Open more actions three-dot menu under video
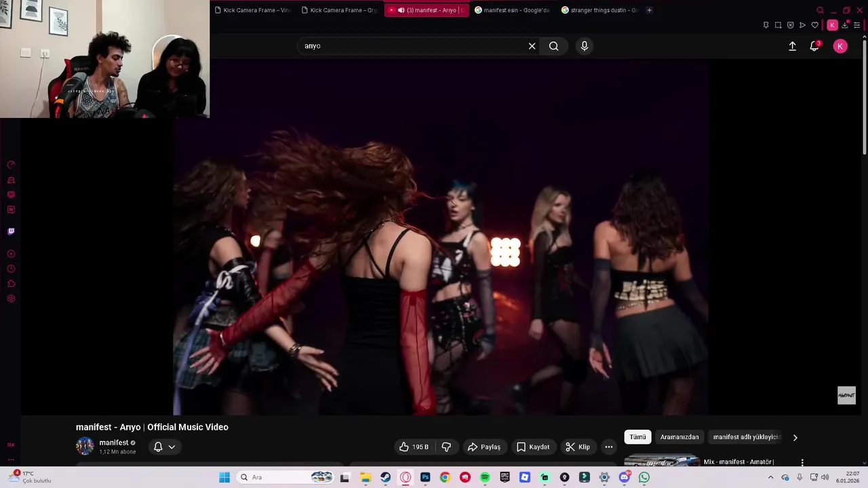Image resolution: width=868 pixels, height=488 pixels. (x=609, y=447)
